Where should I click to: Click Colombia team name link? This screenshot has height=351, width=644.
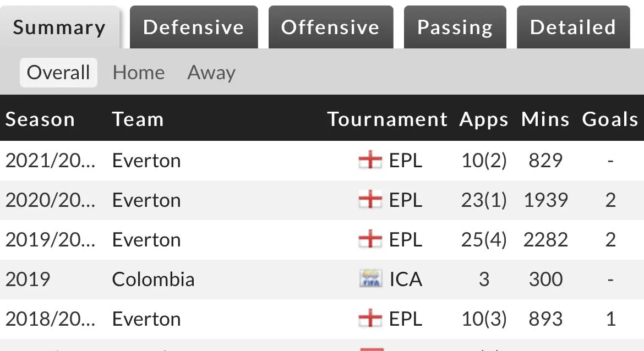(x=153, y=279)
